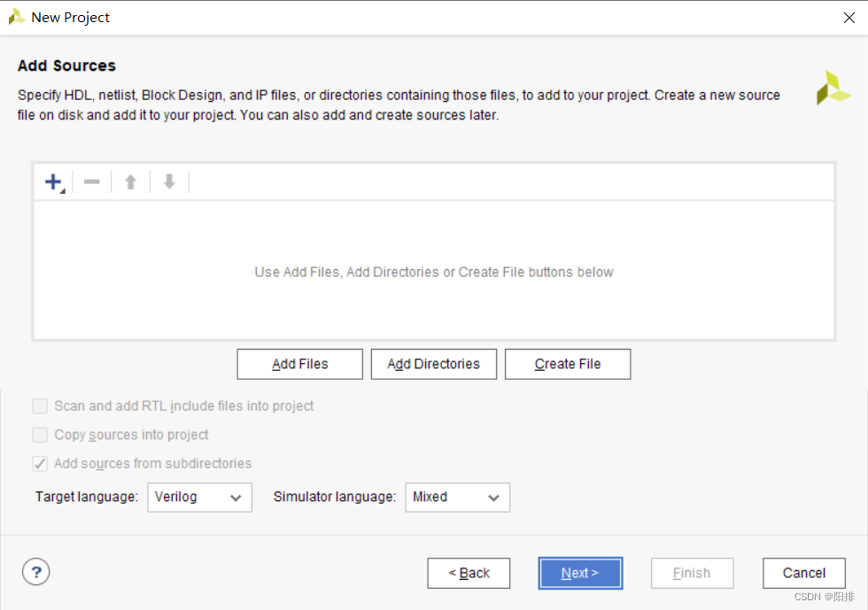
Task: Click the Add Files button
Action: pos(300,364)
